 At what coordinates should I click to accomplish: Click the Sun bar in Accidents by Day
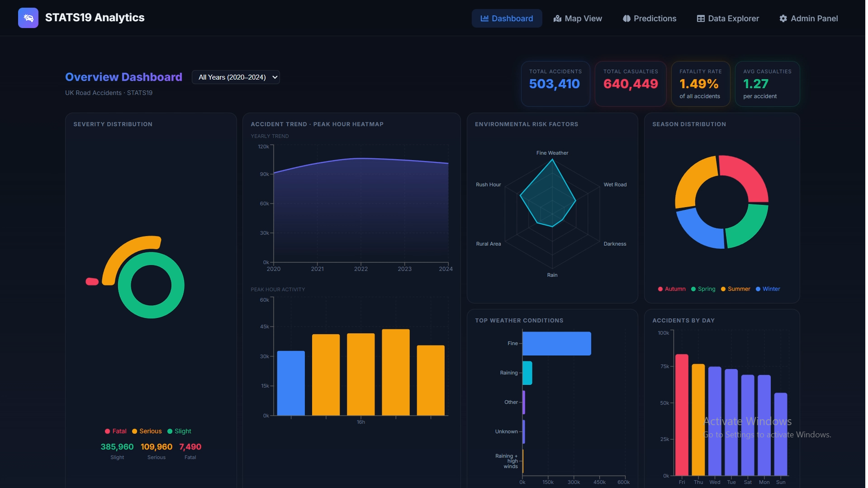point(781,434)
